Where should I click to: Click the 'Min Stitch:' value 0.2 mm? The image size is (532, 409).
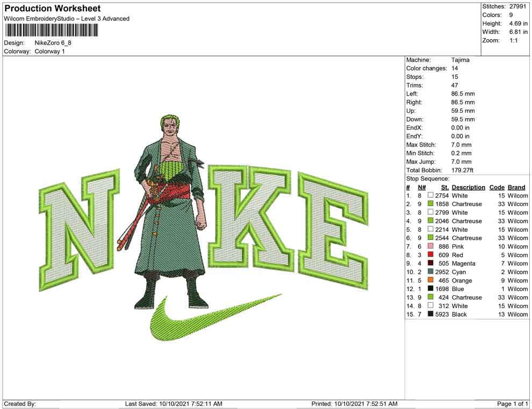461,153
